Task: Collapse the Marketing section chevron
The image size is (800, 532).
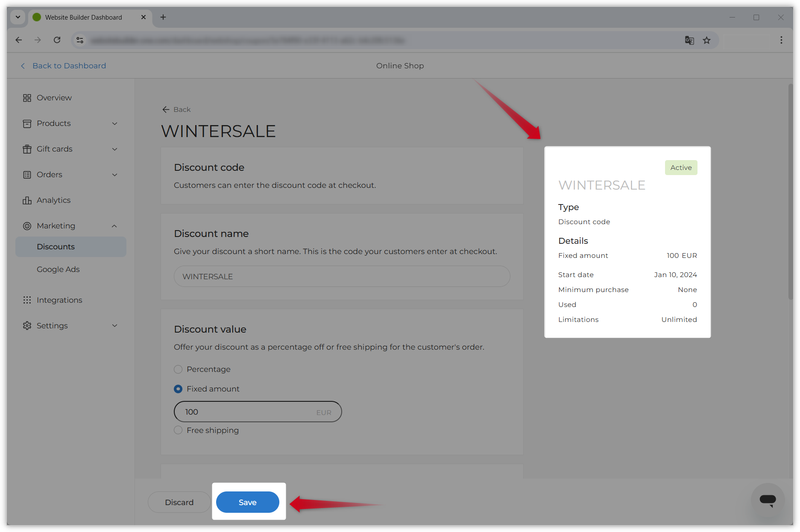Action: point(114,226)
